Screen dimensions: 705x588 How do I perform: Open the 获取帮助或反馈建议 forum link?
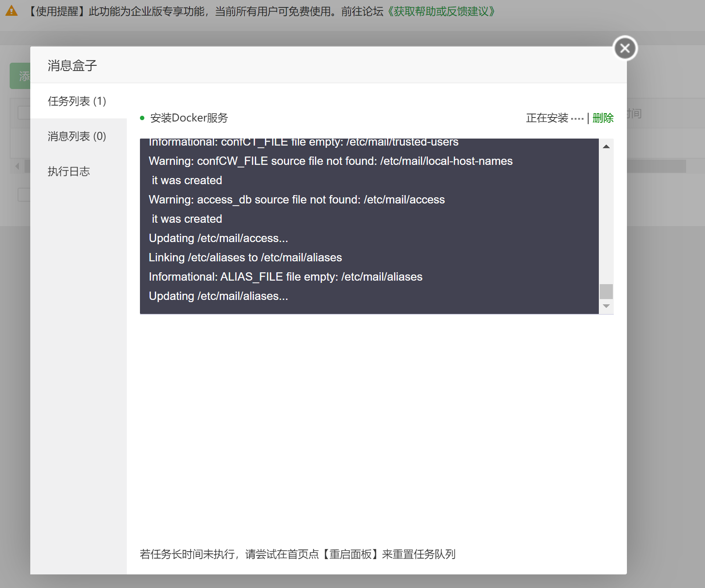[441, 11]
